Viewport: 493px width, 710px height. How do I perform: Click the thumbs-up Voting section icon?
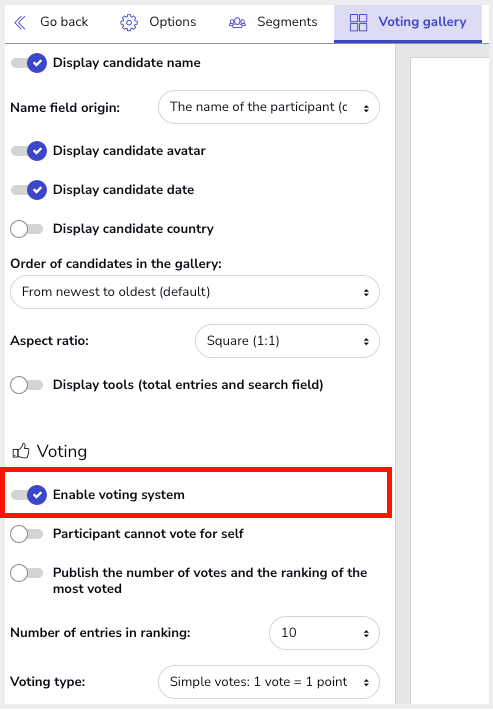(x=21, y=451)
